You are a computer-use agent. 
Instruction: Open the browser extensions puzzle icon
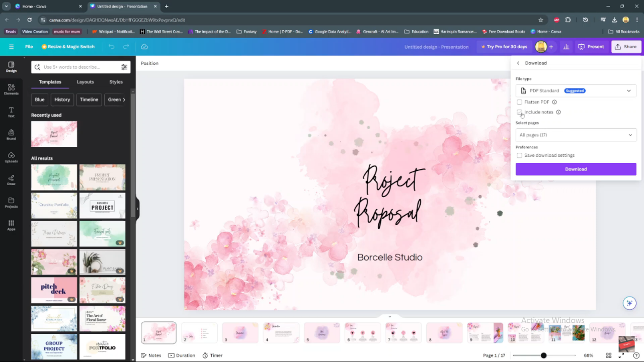click(568, 20)
